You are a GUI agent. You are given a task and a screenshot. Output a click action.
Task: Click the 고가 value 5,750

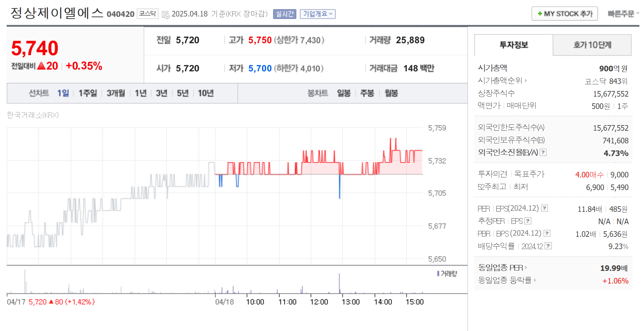point(260,40)
